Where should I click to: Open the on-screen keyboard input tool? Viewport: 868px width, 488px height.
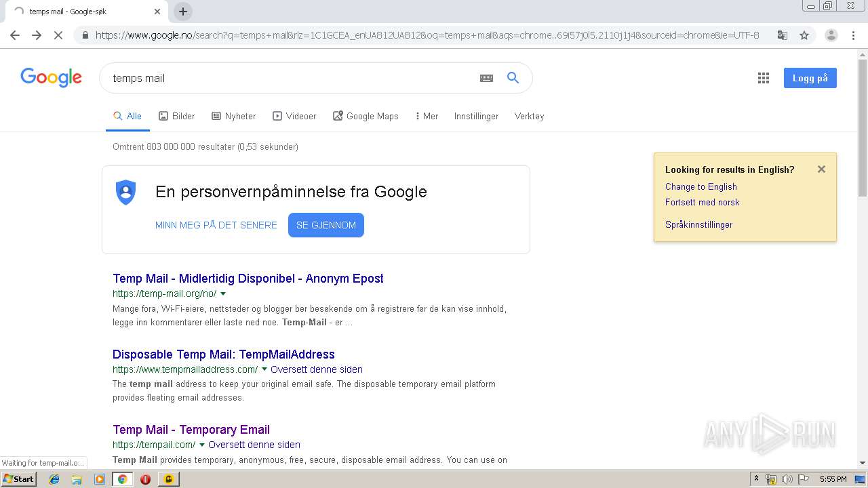486,78
